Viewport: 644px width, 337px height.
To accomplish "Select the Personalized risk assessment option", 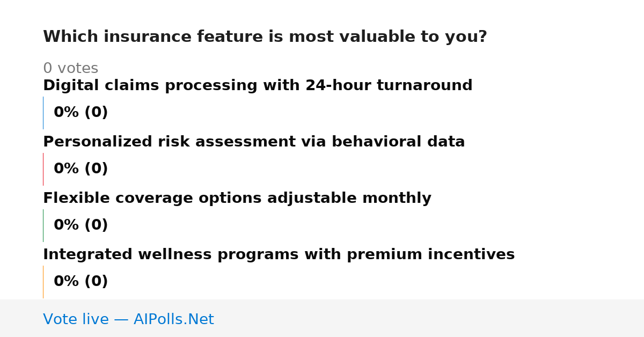I will [x=254, y=142].
